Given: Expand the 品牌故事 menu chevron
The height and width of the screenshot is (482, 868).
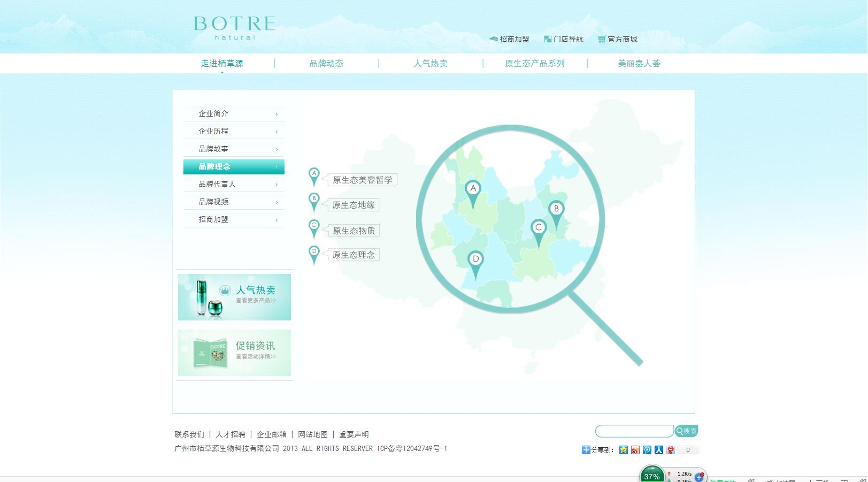Looking at the screenshot, I should 276,149.
